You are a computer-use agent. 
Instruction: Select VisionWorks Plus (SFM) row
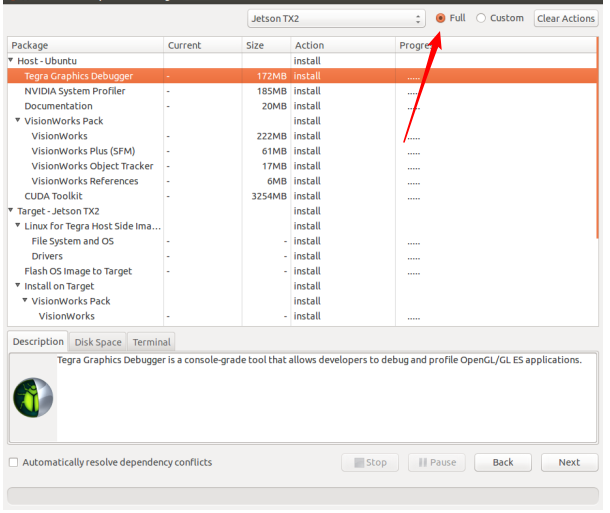[302, 151]
